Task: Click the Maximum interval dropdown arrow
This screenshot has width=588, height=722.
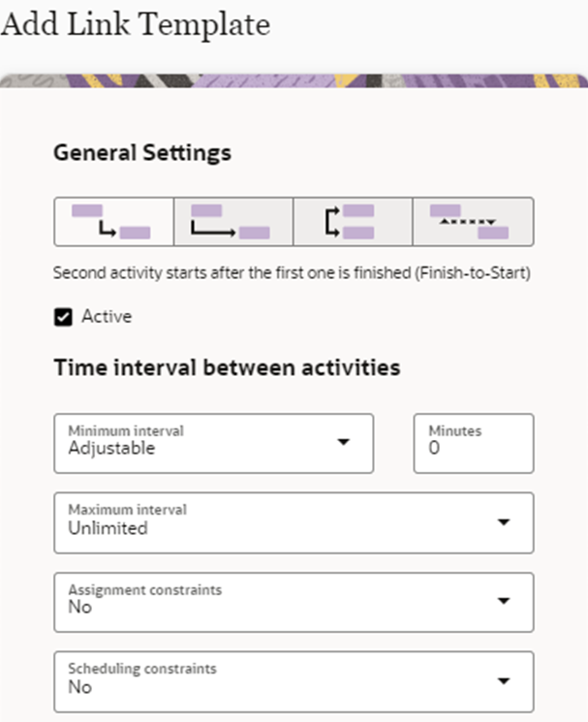Action: pyautogui.click(x=504, y=522)
